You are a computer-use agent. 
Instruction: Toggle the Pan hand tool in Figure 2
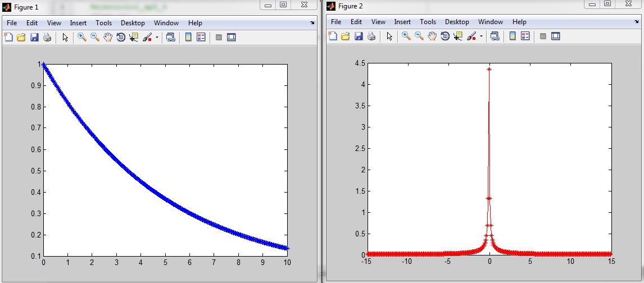432,36
